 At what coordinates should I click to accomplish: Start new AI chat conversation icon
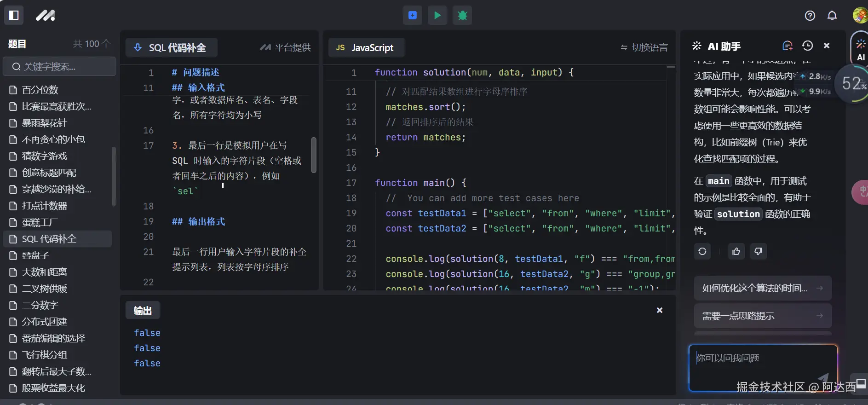coord(787,46)
